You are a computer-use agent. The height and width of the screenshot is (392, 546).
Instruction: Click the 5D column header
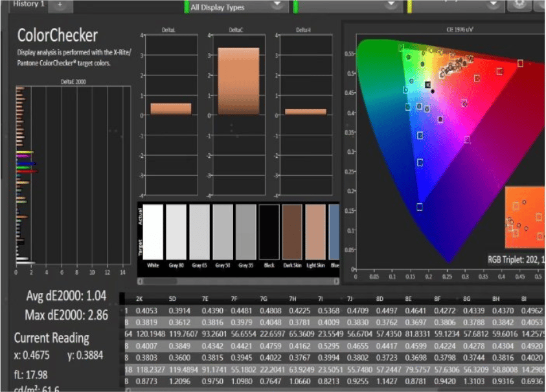click(172, 299)
